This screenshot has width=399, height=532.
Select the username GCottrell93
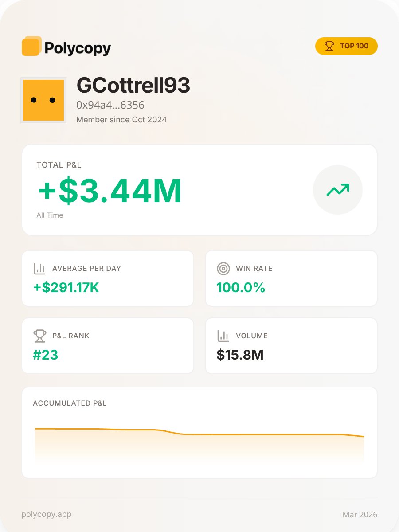133,86
